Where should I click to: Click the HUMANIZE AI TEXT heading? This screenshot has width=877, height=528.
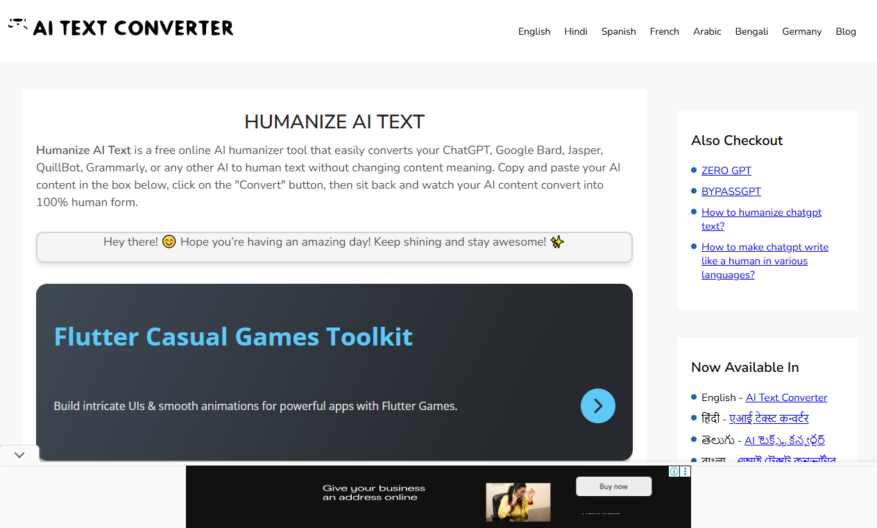[334, 121]
